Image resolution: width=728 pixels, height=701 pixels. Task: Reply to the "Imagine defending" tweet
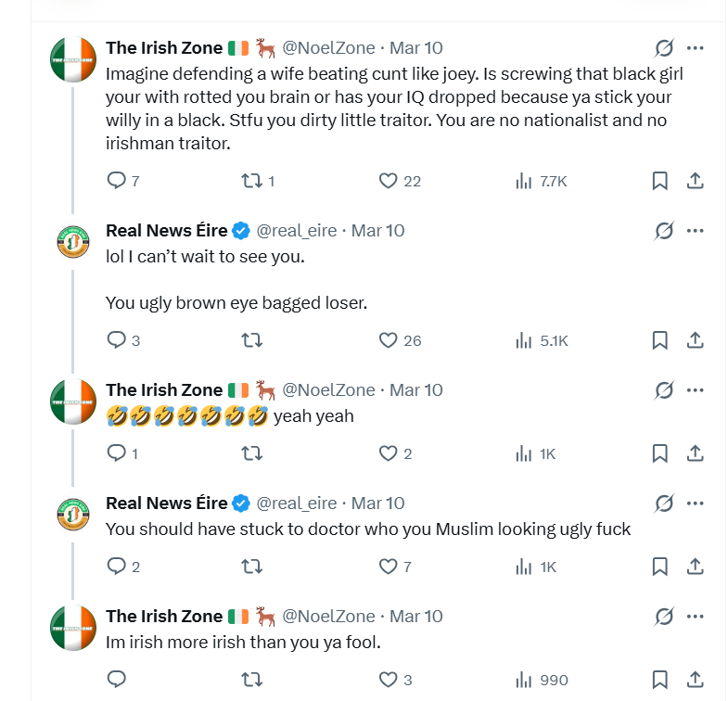pos(117,181)
